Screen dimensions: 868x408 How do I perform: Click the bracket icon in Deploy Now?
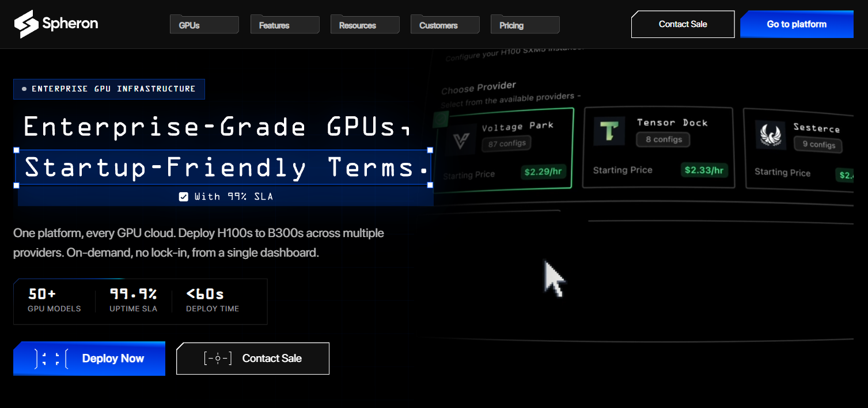[51, 359]
